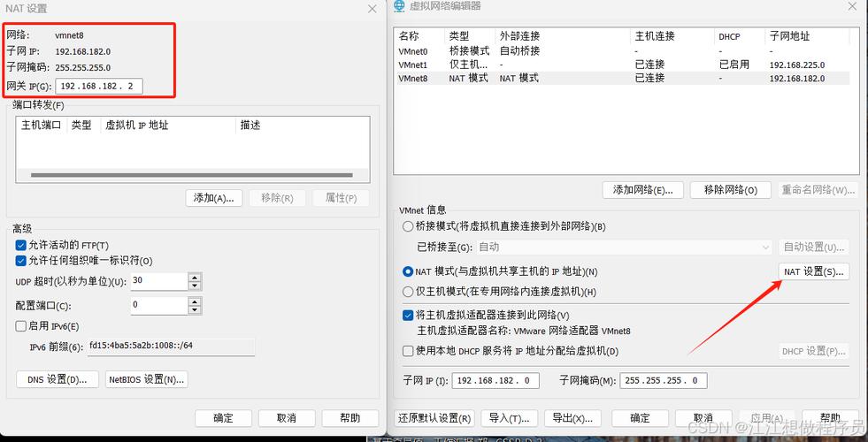Check 使用本地 DHCP 服务 checkbox

tap(408, 351)
